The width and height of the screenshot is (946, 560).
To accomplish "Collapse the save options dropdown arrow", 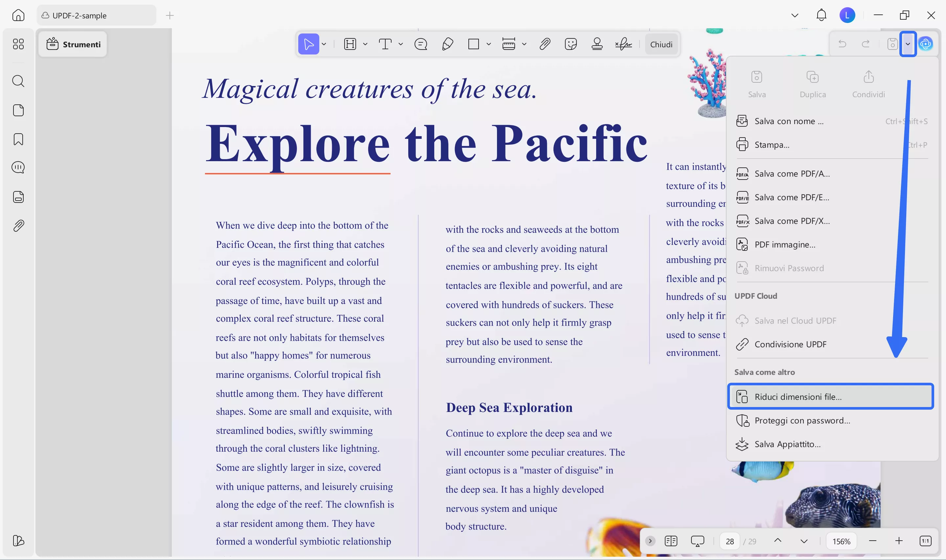I will [908, 44].
